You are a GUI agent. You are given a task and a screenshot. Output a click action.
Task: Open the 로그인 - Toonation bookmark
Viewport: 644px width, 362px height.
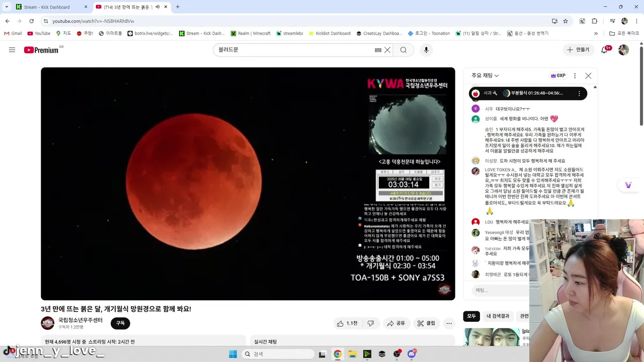pyautogui.click(x=429, y=34)
